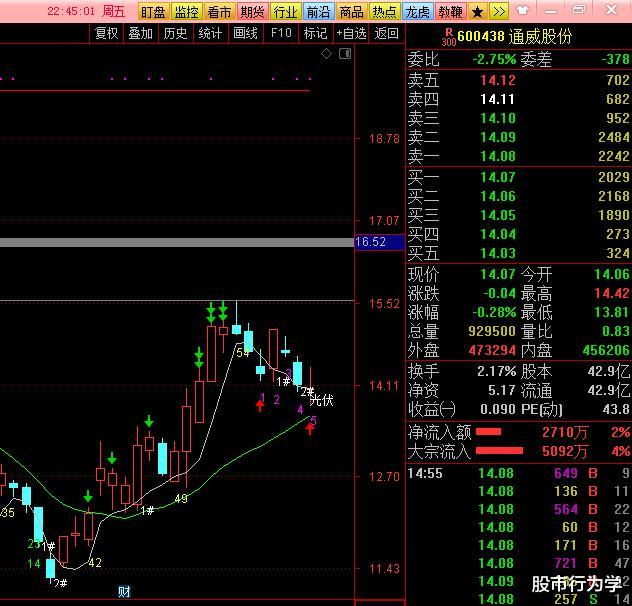Click the 外盘 value 473294

[492, 350]
